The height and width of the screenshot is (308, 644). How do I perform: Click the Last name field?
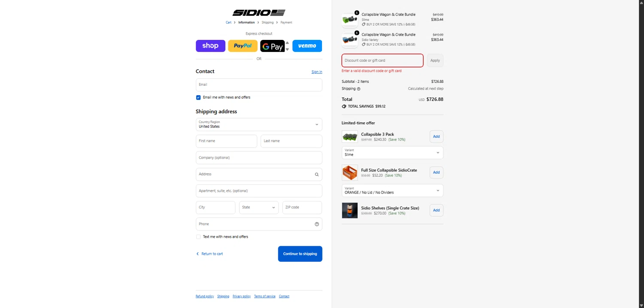click(x=292, y=141)
